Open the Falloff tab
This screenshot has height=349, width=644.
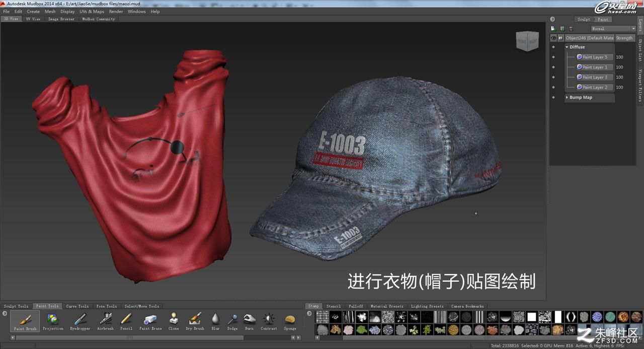click(356, 306)
